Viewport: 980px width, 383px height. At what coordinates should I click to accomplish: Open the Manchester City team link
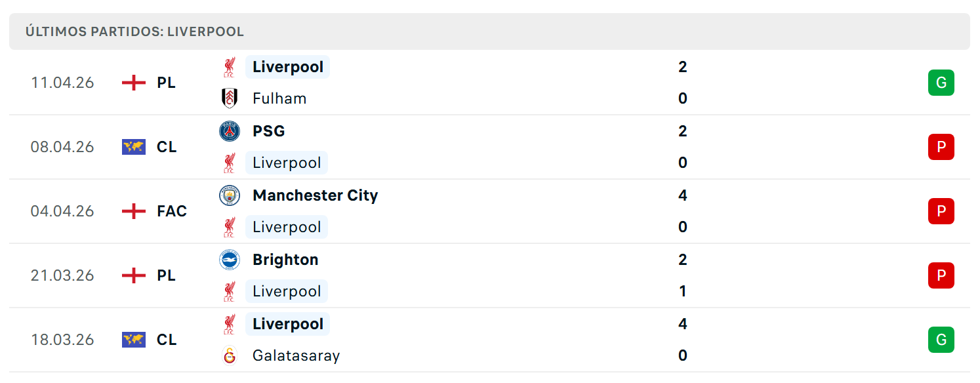[x=316, y=195]
